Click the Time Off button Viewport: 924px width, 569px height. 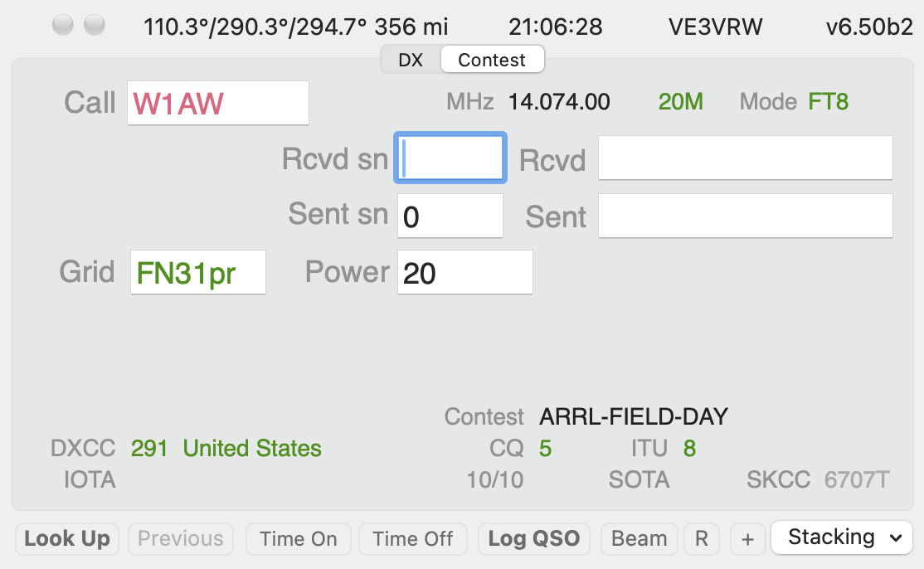pyautogui.click(x=413, y=539)
